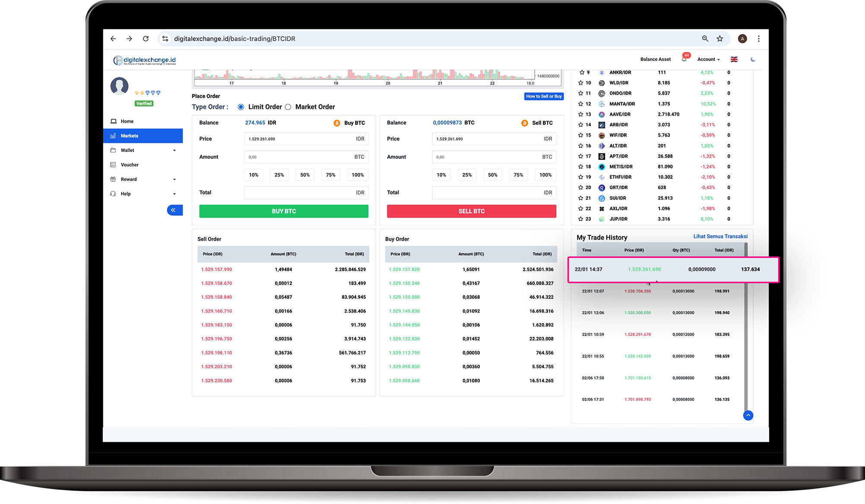This screenshot has height=504, width=865.
Task: Toggle dark mode moon icon
Action: (x=753, y=60)
